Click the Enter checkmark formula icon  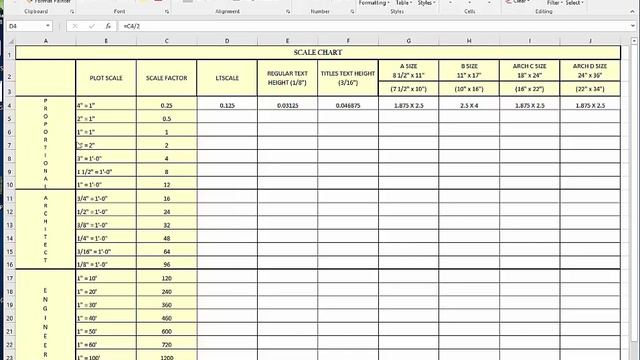pos(91,26)
